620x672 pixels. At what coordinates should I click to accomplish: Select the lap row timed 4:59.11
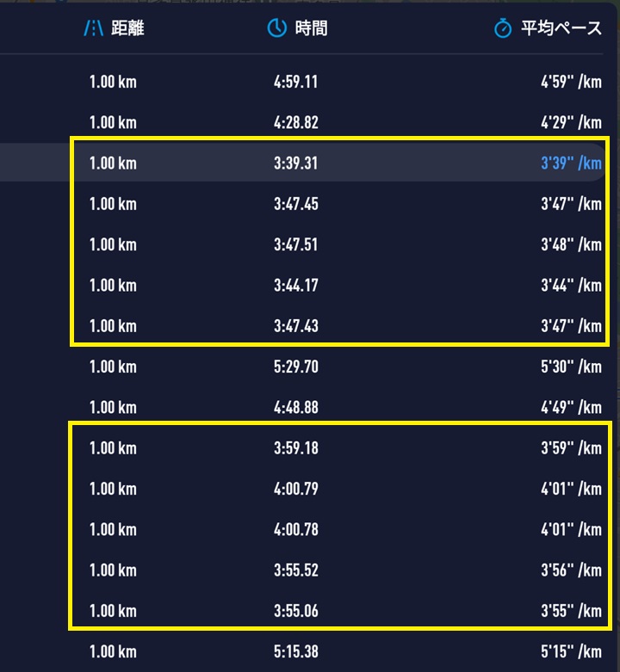[x=302, y=82]
